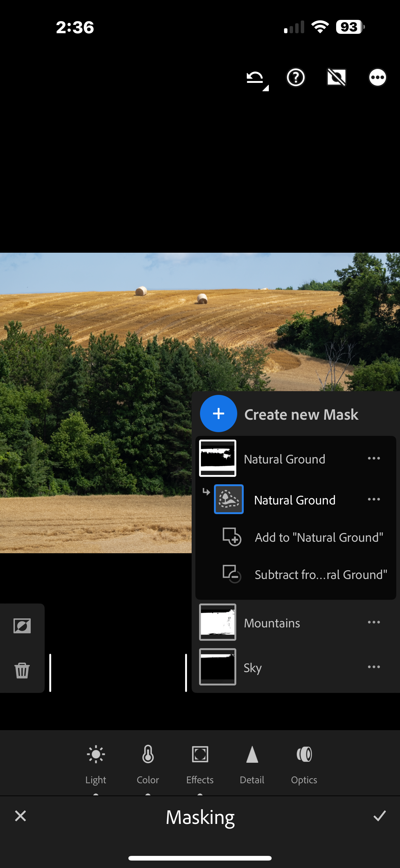The image size is (400, 868).
Task: Open options for the Sky mask
Action: click(374, 667)
